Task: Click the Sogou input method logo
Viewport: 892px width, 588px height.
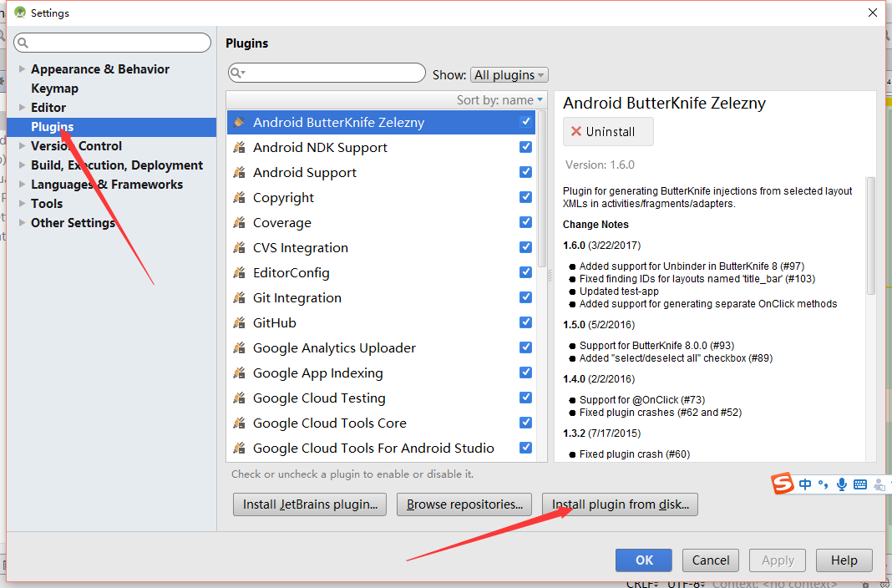Action: pyautogui.click(x=782, y=484)
